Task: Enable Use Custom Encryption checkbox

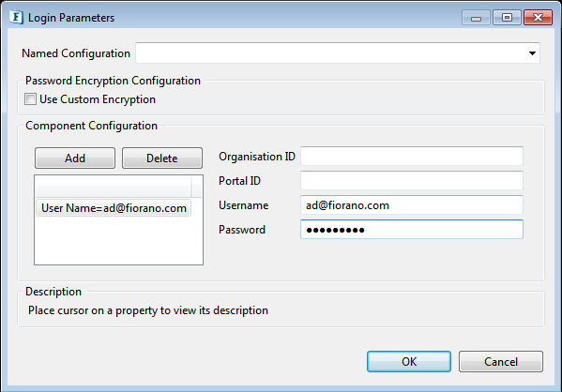Action: (x=30, y=99)
